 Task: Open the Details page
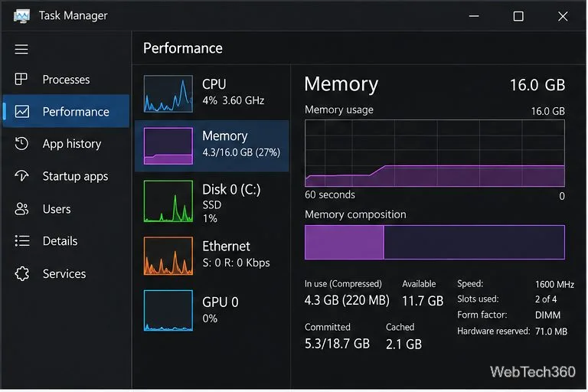[x=66, y=241]
